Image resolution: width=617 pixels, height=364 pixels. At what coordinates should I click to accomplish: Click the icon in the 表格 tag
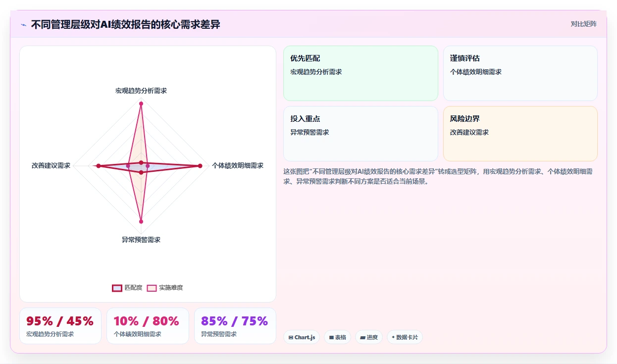pos(331,338)
